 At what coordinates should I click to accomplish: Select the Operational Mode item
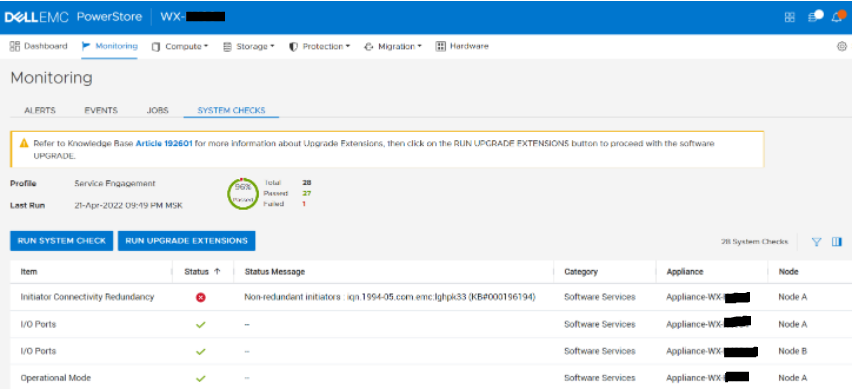(x=55, y=378)
